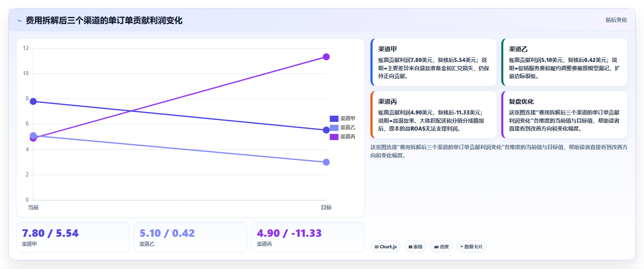Screen dimensions: 644x269
Task: Open the 复盘优化 description card
Action: click(564, 114)
